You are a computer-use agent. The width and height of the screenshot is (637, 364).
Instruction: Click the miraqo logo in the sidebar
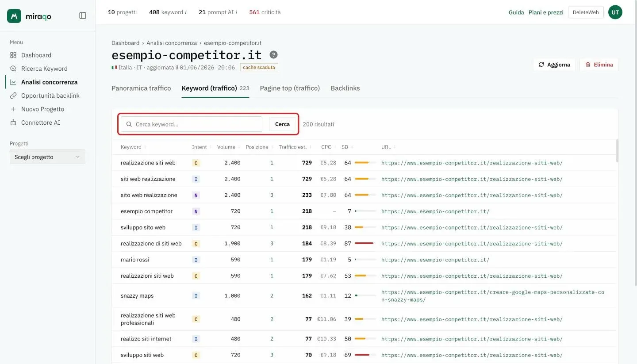coord(29,15)
